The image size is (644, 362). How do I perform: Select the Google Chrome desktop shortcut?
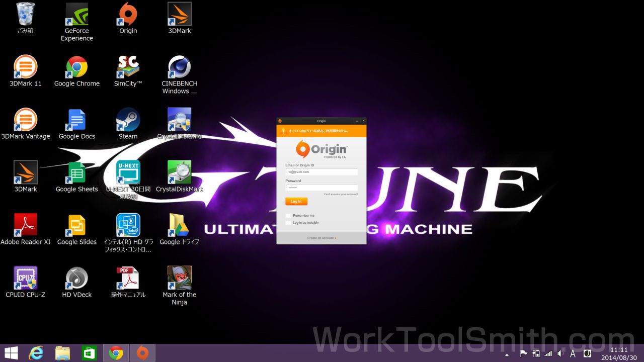(77, 71)
